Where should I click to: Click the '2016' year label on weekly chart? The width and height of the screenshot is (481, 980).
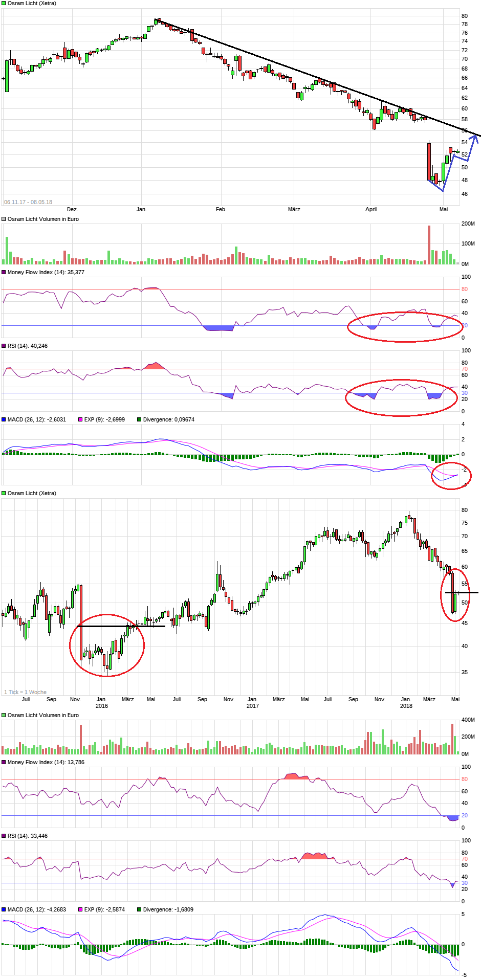point(102,706)
